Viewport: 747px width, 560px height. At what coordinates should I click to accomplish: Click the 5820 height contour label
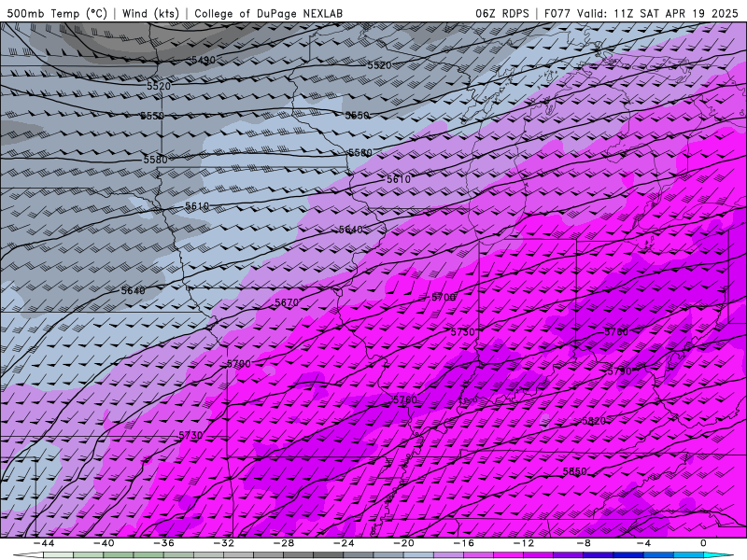click(x=594, y=421)
